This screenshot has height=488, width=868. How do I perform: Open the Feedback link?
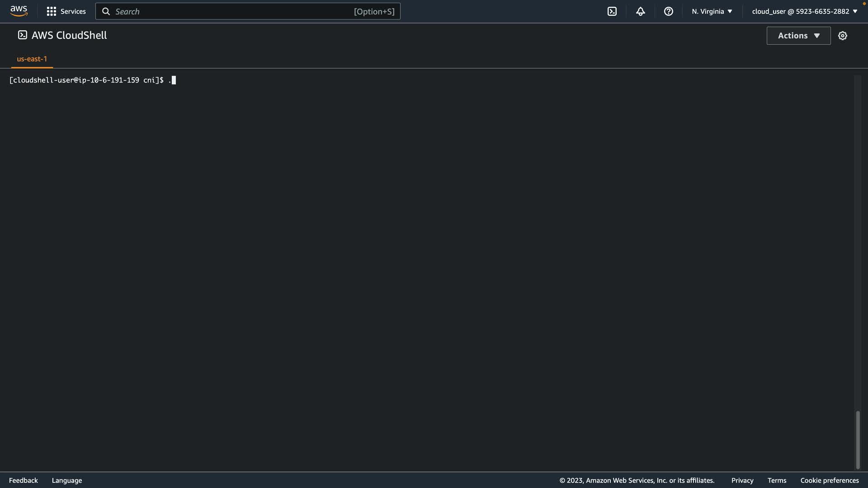tap(24, 480)
